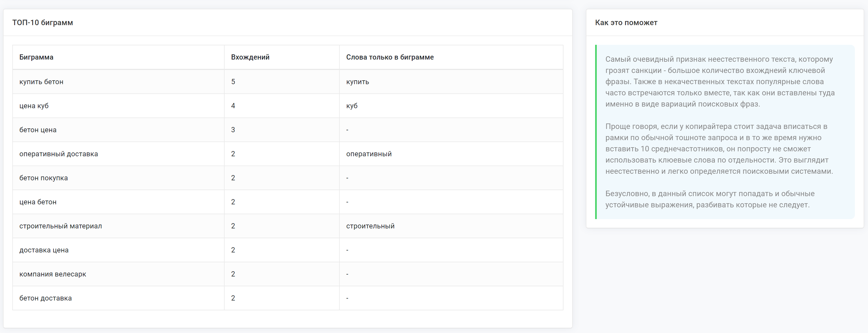Select the 'цена куб' bigram cell
This screenshot has height=333, width=868.
[x=34, y=106]
